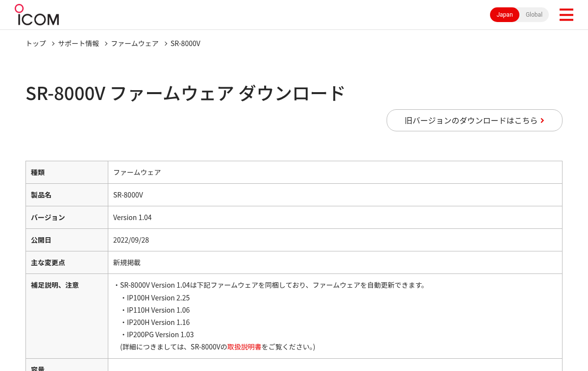Screen dimensions: 588x371
Task: Select the IP100H Version 2.25 line
Action: point(155,297)
